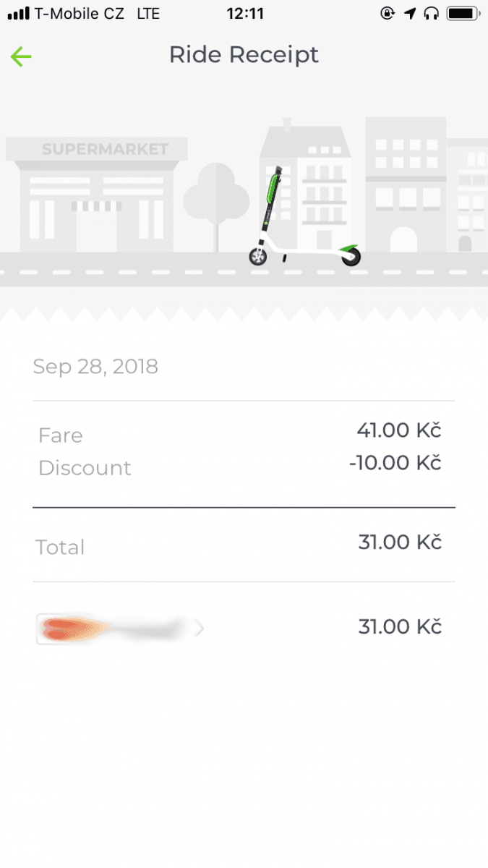Tap the battery indicator in status bar
Screen dimensions: 488x868
462,12
